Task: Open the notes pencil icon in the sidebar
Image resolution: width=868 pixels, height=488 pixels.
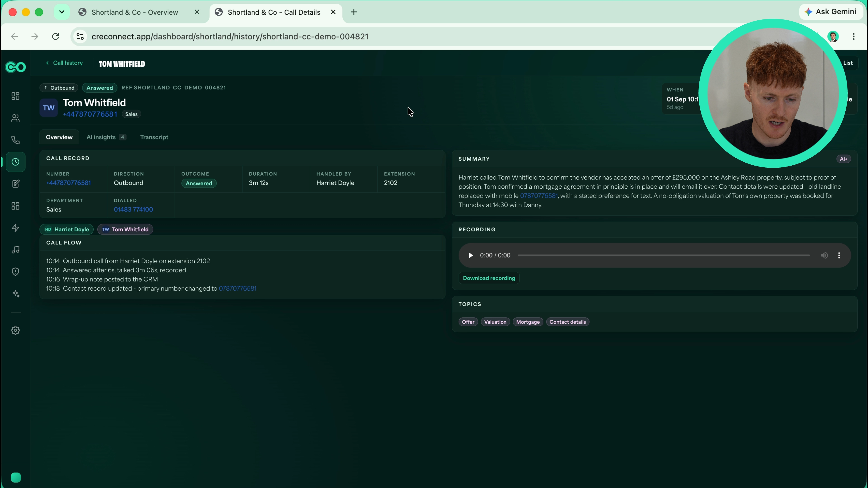Action: click(16, 184)
